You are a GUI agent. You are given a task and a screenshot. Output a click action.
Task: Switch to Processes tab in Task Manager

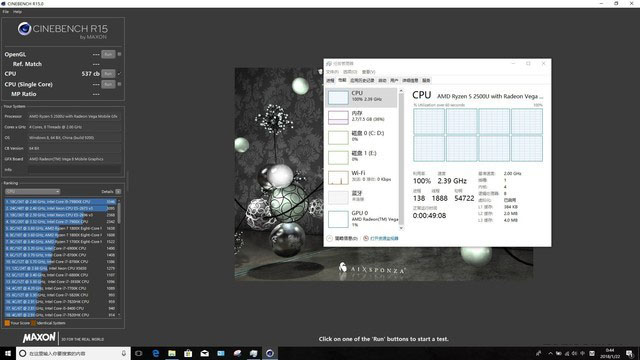[330, 80]
